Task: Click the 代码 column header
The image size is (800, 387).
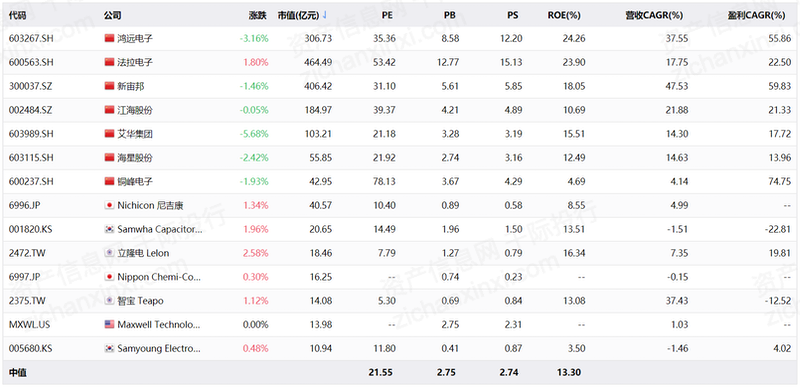Action: [x=18, y=15]
